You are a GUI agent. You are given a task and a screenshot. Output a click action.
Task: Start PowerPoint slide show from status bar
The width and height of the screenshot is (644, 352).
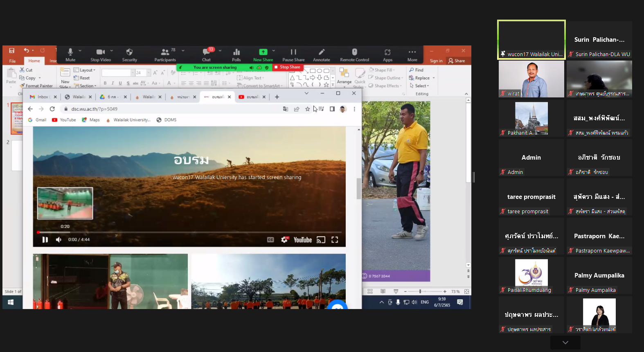click(x=396, y=291)
